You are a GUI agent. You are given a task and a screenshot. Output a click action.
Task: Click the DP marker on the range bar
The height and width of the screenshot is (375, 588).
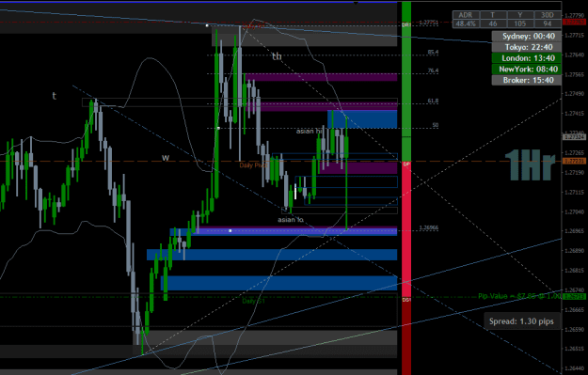click(x=406, y=164)
